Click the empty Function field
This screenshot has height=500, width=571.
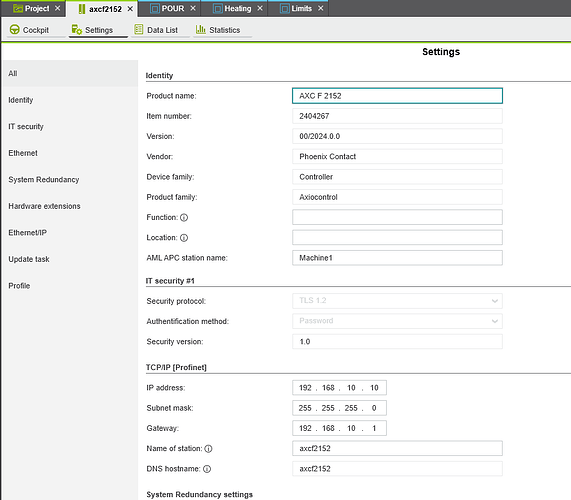point(397,217)
